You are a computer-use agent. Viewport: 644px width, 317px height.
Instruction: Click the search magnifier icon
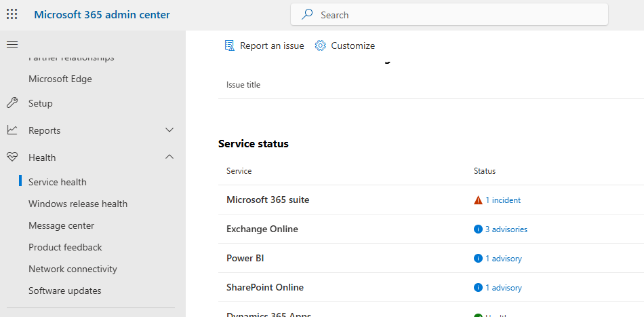pyautogui.click(x=307, y=14)
